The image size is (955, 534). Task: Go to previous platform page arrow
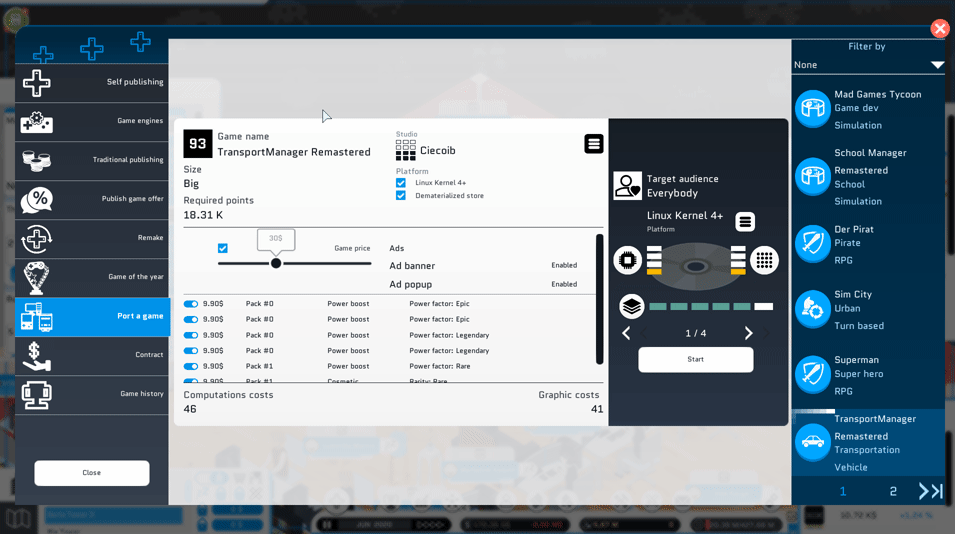(x=626, y=333)
